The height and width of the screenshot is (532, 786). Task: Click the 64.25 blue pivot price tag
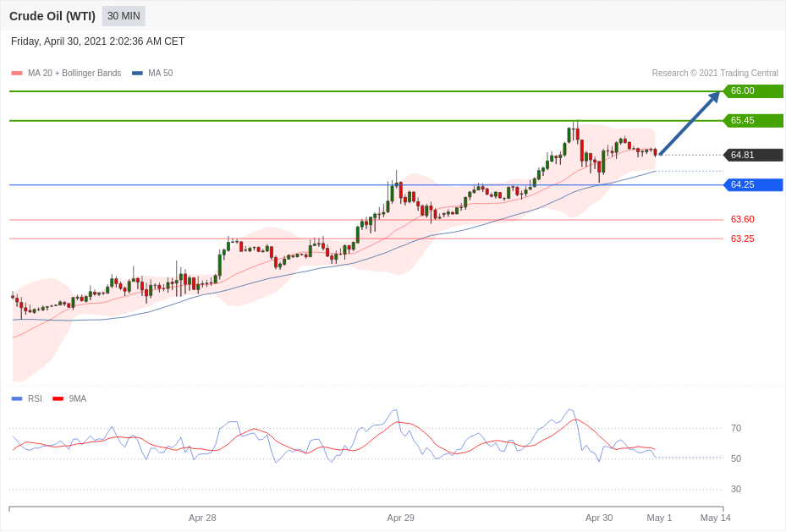click(x=752, y=184)
